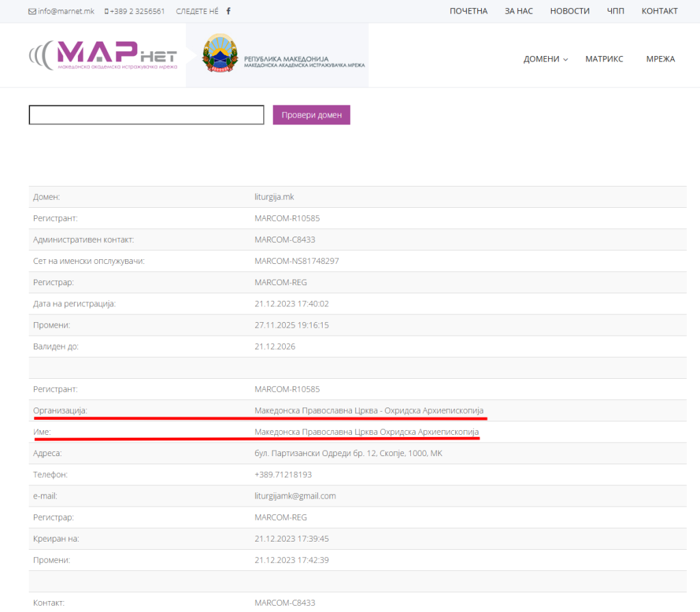Image resolution: width=700 pixels, height=612 pixels.
Task: Select ЧПП in the top navigation
Action: [615, 11]
